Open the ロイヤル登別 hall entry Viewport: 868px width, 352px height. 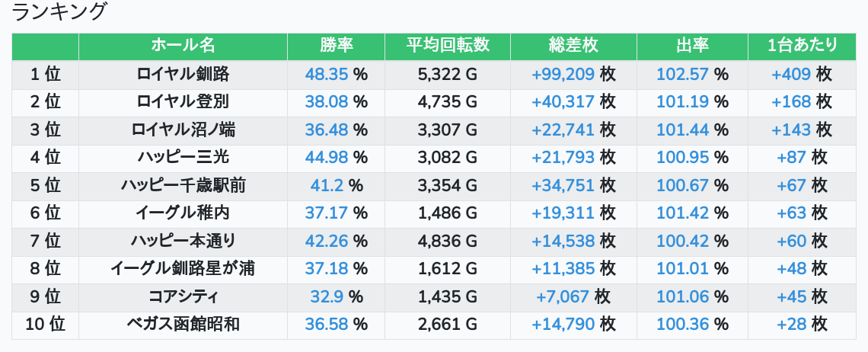183,101
